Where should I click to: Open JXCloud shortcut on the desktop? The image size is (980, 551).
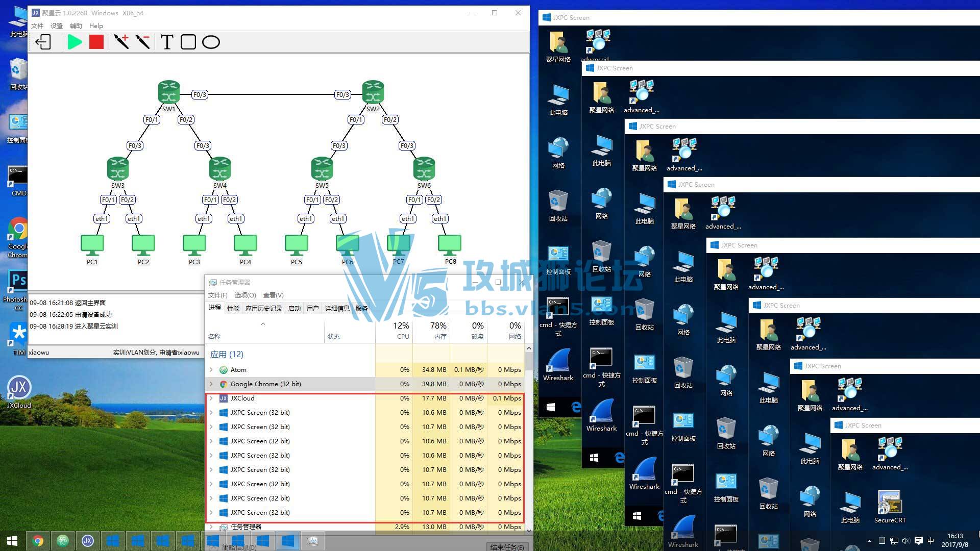click(x=19, y=392)
